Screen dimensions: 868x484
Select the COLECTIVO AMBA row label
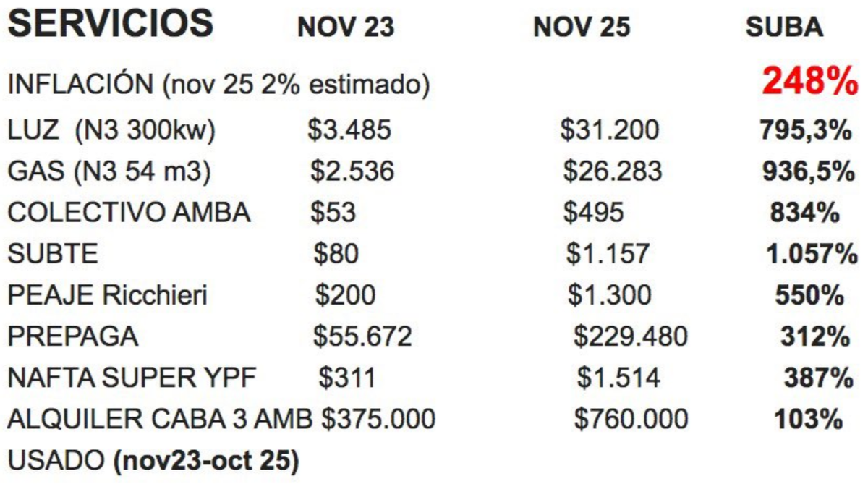click(129, 213)
